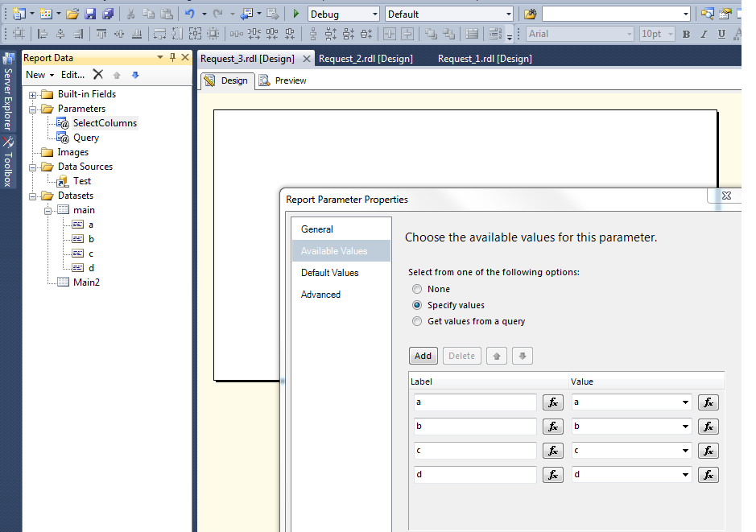
Task: Open the Debug configuration dropdown
Action: (x=375, y=14)
